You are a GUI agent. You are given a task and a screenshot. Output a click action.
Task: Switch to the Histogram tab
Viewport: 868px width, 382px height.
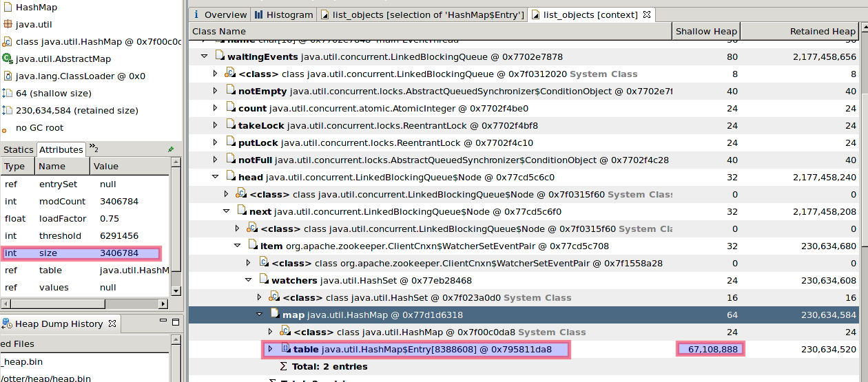coord(283,14)
